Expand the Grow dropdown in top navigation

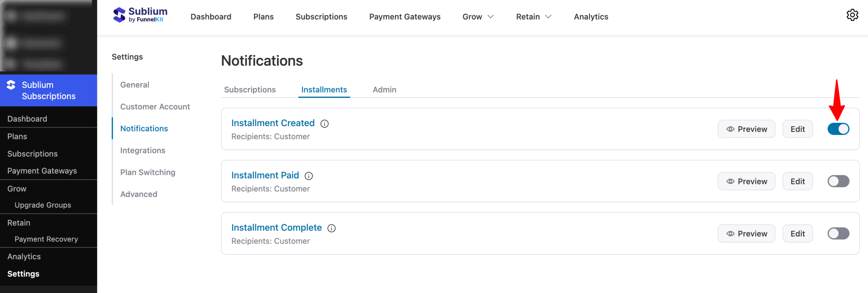478,16
